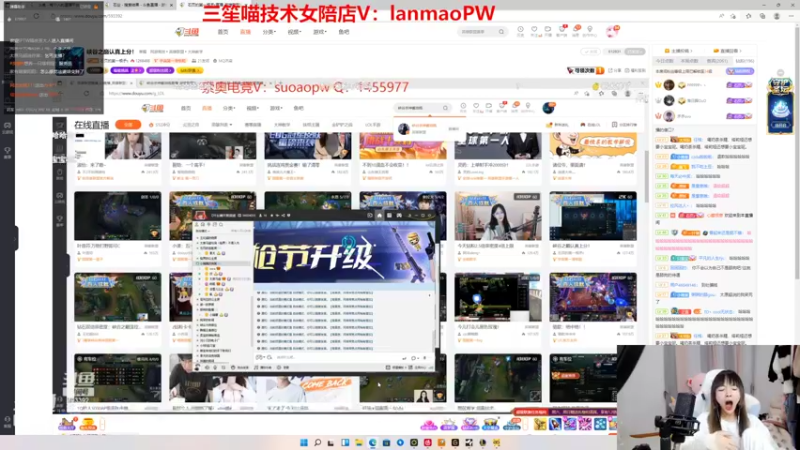Select 直播 in the outer Douyu navigation
Image resolution: width=800 pixels, height=450 pixels.
(x=245, y=32)
